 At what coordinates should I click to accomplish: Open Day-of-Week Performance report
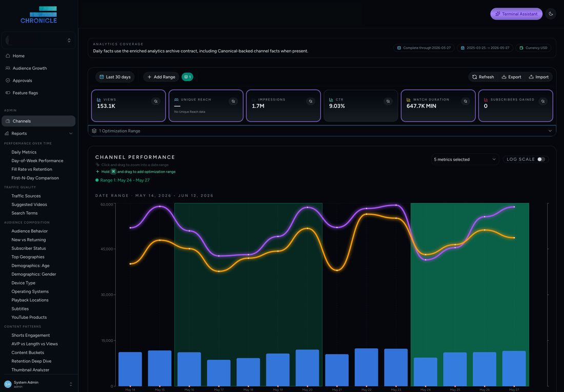(x=37, y=161)
